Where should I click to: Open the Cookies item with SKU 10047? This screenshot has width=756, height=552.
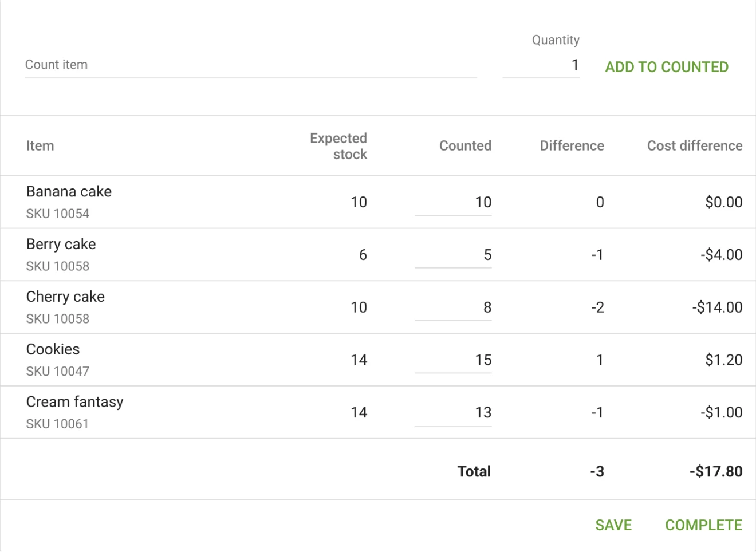(x=53, y=349)
